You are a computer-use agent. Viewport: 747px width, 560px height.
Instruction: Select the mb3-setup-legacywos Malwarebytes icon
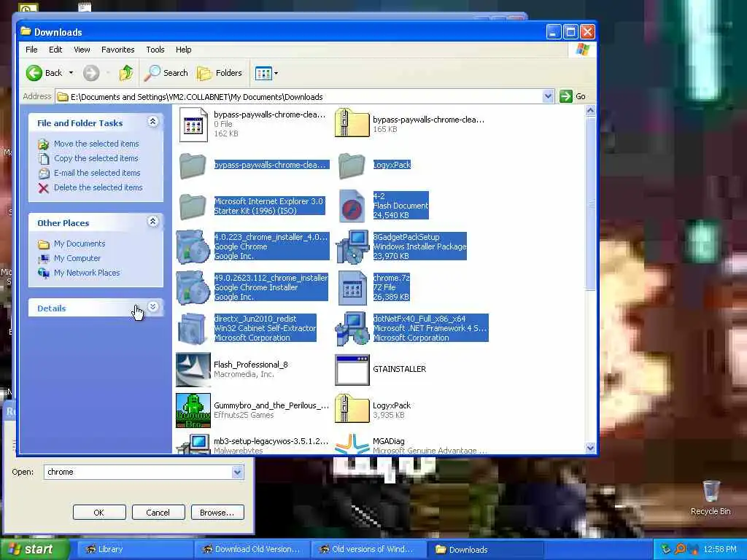(193, 444)
